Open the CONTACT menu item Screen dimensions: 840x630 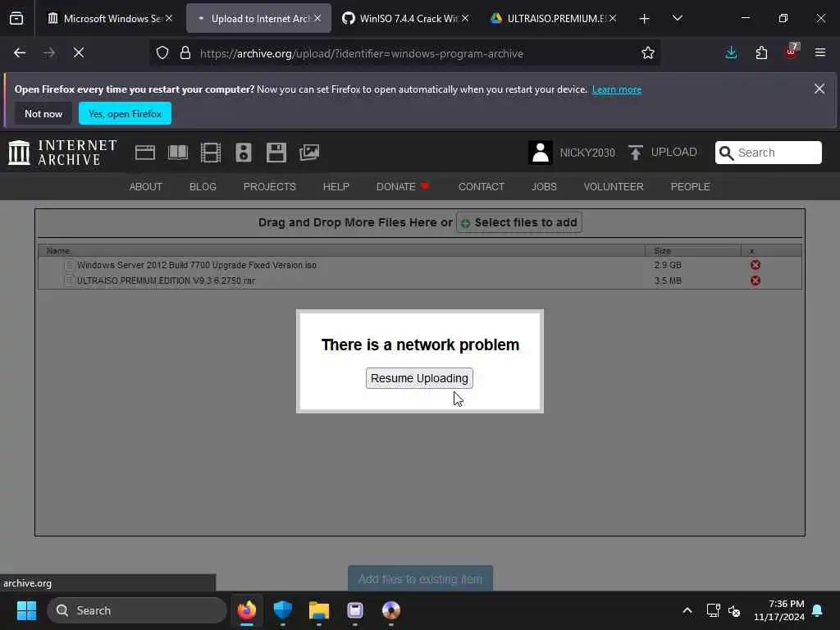[481, 186]
